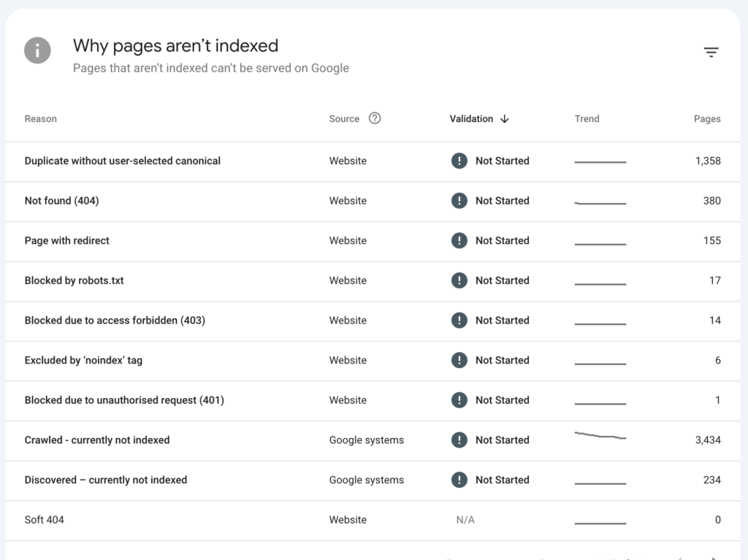Click trend sparkline for Crawled - currently not indexed

click(x=600, y=437)
